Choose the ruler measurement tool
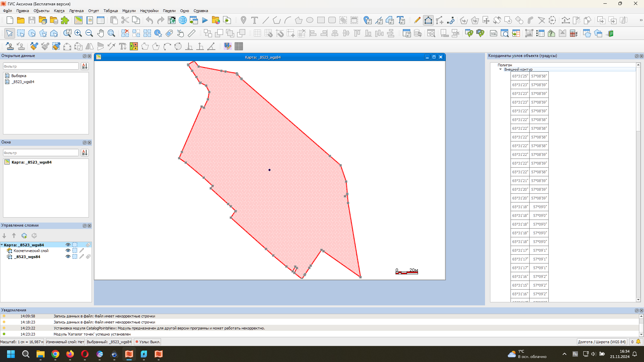Screen dimensions: 644x362 tap(192, 33)
